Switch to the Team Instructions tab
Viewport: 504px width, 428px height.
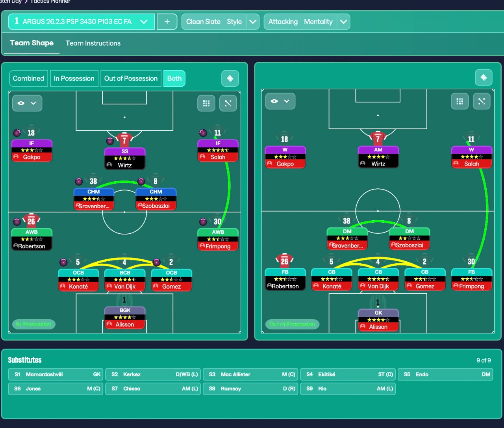coord(93,43)
